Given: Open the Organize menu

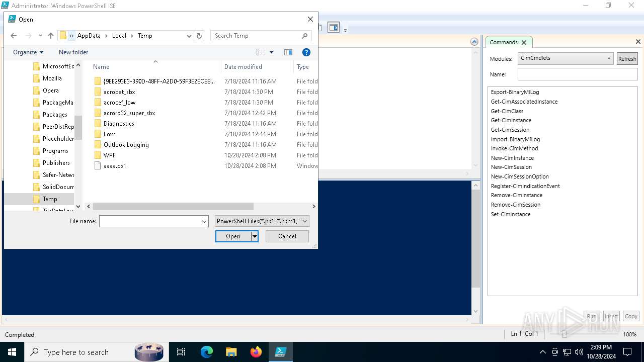Looking at the screenshot, I should [x=28, y=52].
